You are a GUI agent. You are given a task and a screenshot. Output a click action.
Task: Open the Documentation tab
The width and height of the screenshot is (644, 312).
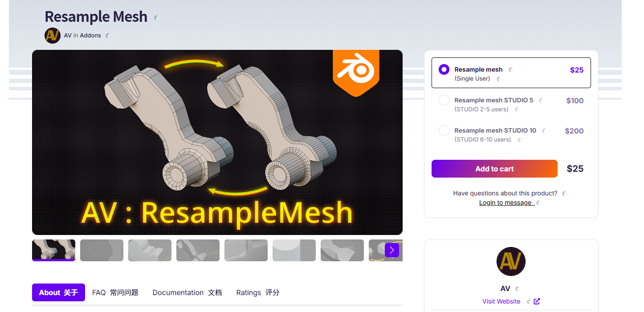tap(187, 292)
